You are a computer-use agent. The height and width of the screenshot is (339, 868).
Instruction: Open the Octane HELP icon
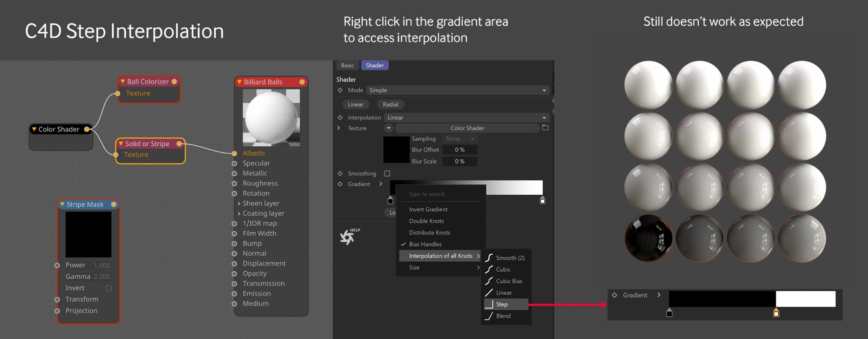[x=349, y=236]
